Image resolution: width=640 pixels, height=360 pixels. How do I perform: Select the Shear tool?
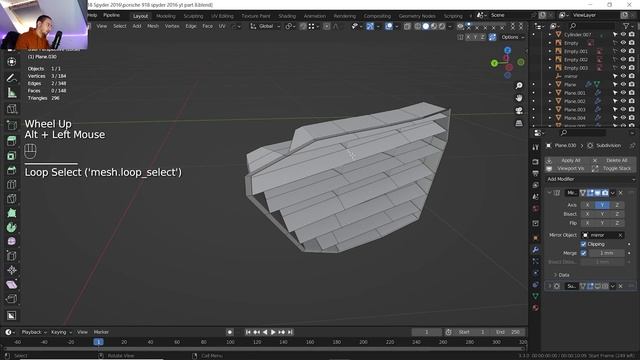12,284
